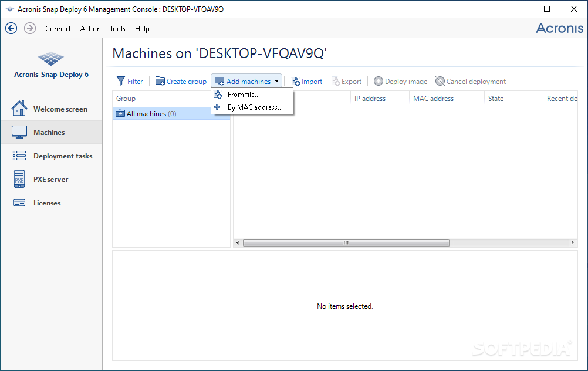Click the Cancel deployment toolbar label
Screen dimensions: 588x371
[x=476, y=82]
